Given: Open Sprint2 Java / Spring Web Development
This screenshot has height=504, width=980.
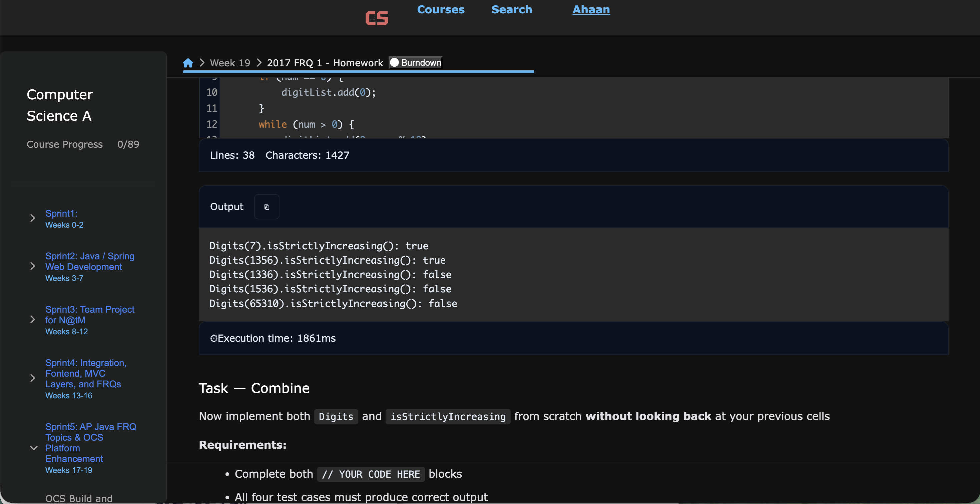Looking at the screenshot, I should [89, 262].
